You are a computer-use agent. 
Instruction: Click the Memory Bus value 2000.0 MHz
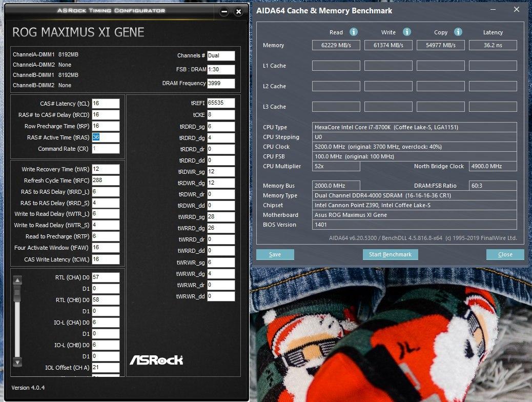[336, 186]
